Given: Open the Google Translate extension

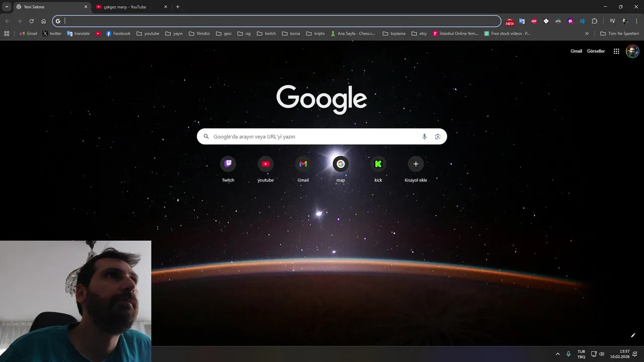Looking at the screenshot, I should 522,21.
